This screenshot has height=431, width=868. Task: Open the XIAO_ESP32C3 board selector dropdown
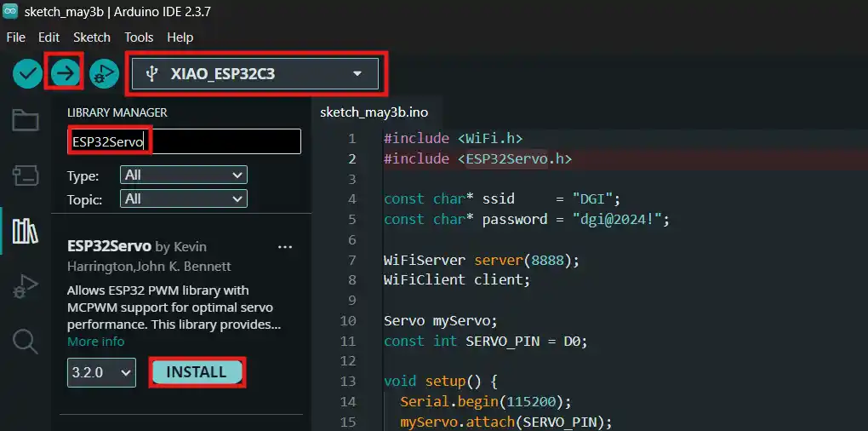pyautogui.click(x=255, y=74)
